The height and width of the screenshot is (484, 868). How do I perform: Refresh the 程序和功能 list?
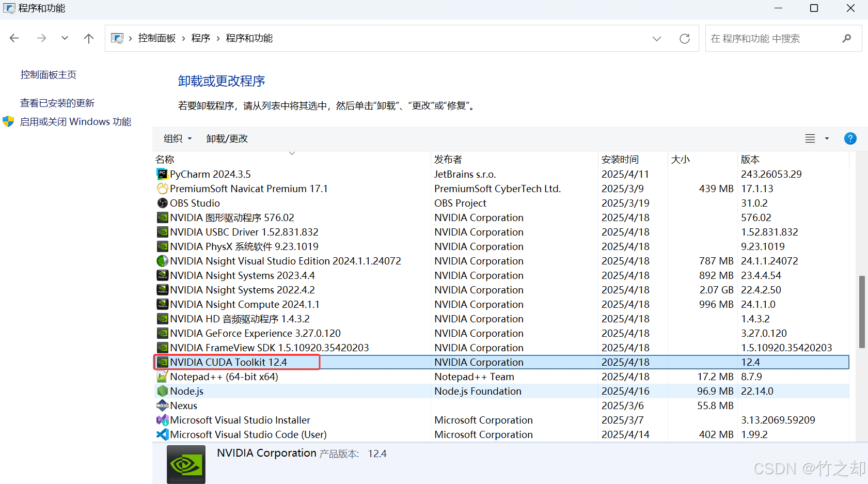pyautogui.click(x=685, y=38)
